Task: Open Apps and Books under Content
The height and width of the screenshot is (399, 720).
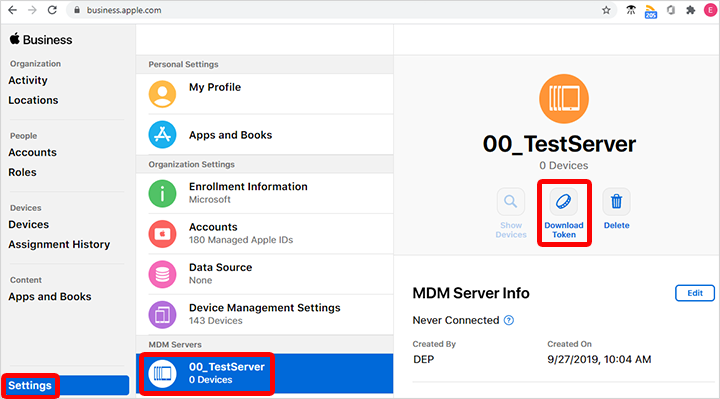Action: click(50, 297)
